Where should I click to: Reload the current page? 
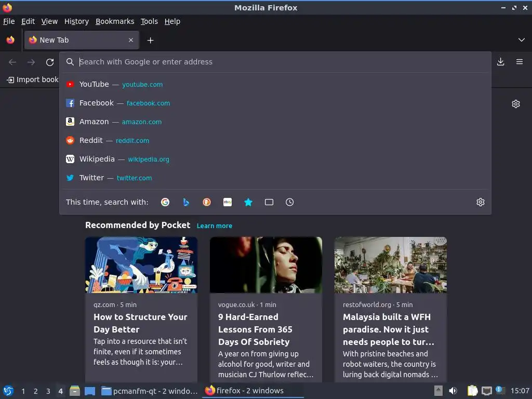[50, 62]
